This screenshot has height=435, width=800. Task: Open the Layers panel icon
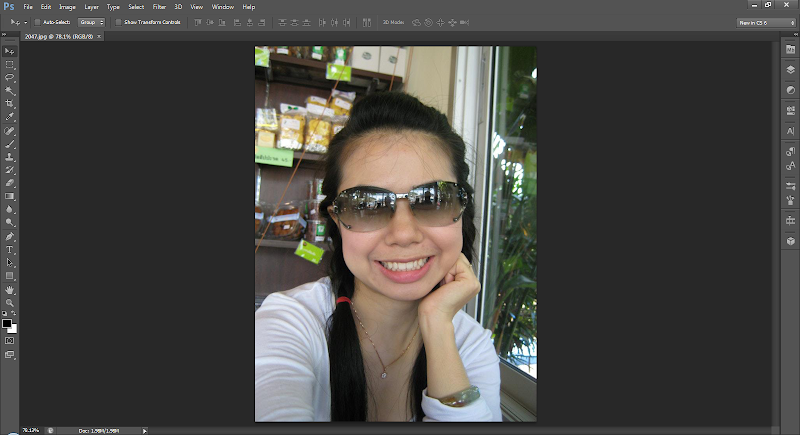pyautogui.click(x=790, y=70)
